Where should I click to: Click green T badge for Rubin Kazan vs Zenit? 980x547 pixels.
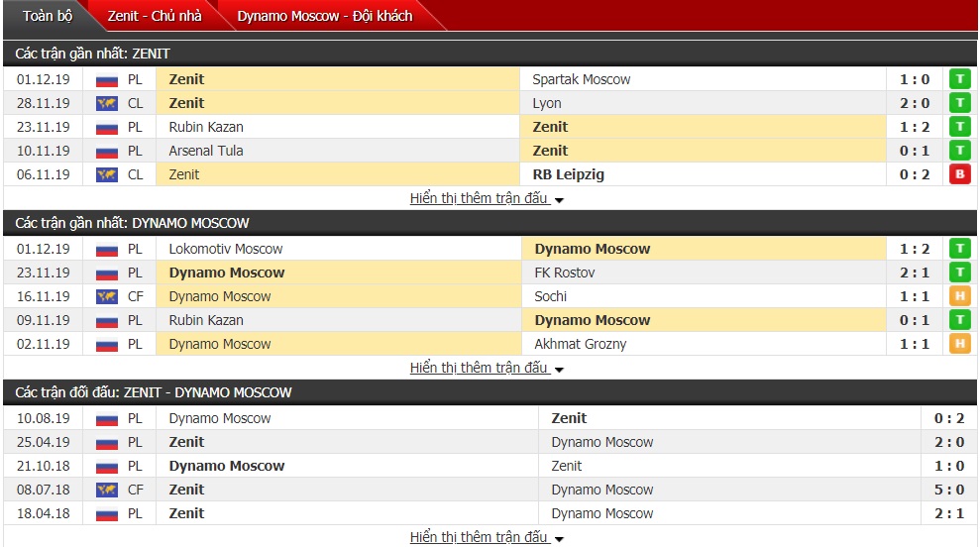pos(960,127)
